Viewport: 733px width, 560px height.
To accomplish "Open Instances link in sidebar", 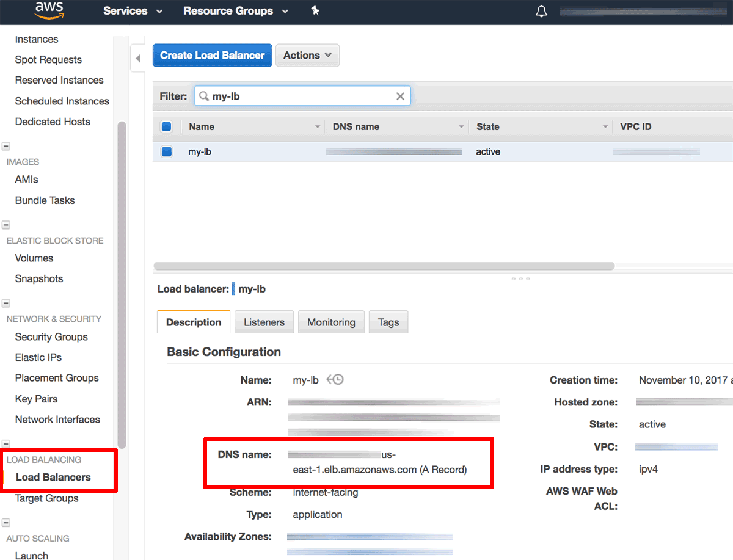I will tap(37, 39).
